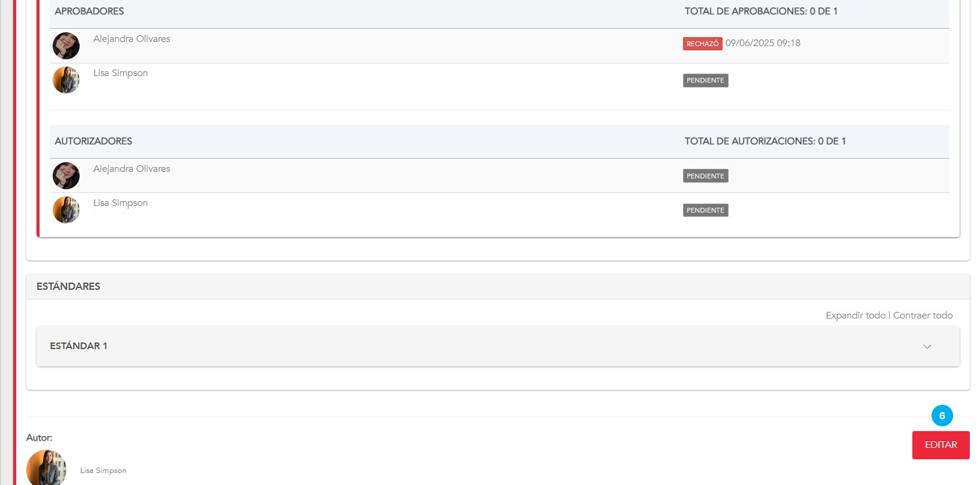Screen dimensions: 980x485
Task: Click the ESTÁNDAR 1 row title
Action: pos(78,346)
